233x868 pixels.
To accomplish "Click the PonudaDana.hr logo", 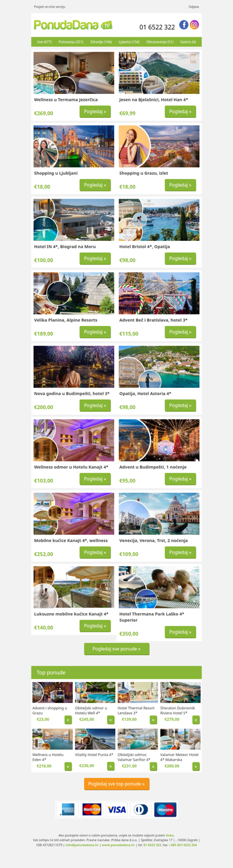I will (x=73, y=25).
